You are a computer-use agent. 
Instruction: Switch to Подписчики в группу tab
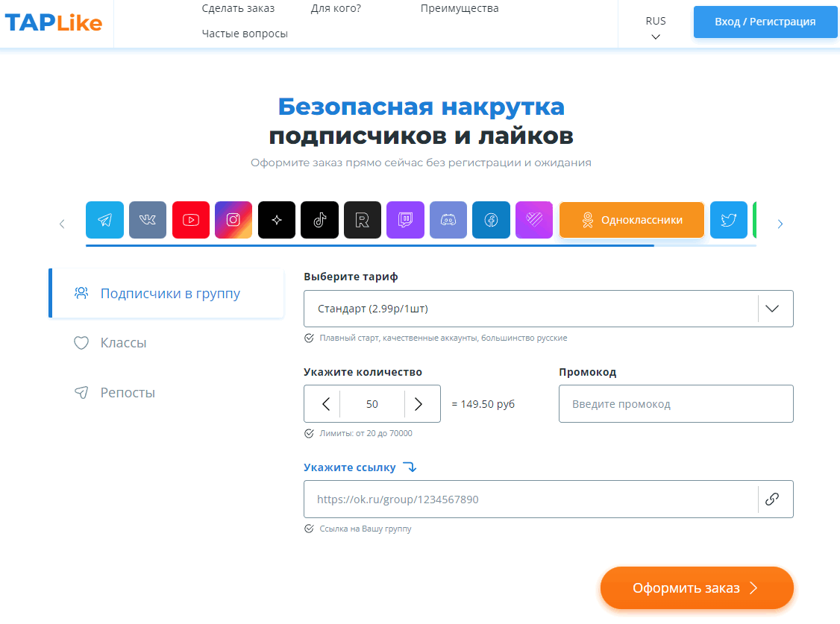[x=166, y=293]
